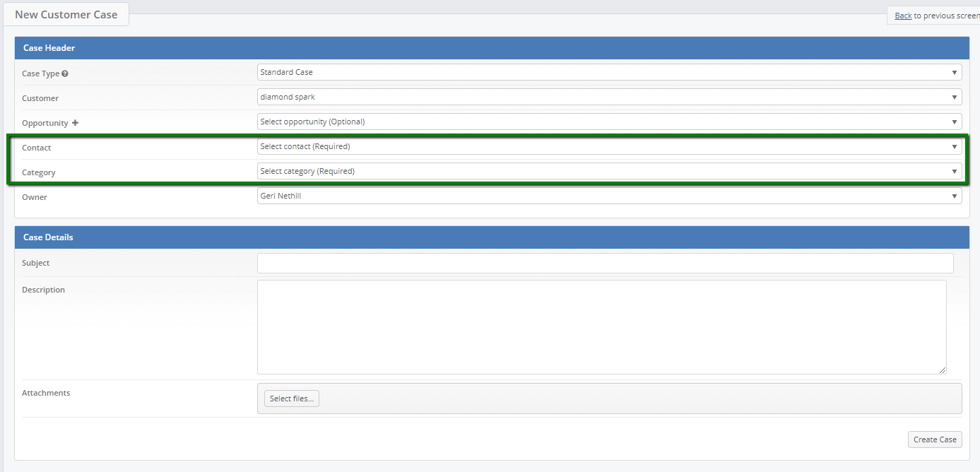The image size is (980, 472).
Task: Expand the Select opportunity (Optional) dropdown
Action: point(609,122)
